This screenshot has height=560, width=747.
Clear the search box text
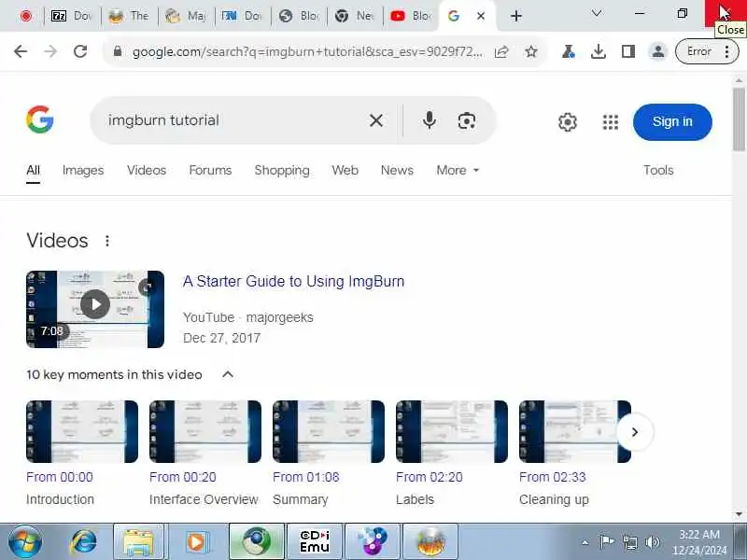tap(376, 121)
